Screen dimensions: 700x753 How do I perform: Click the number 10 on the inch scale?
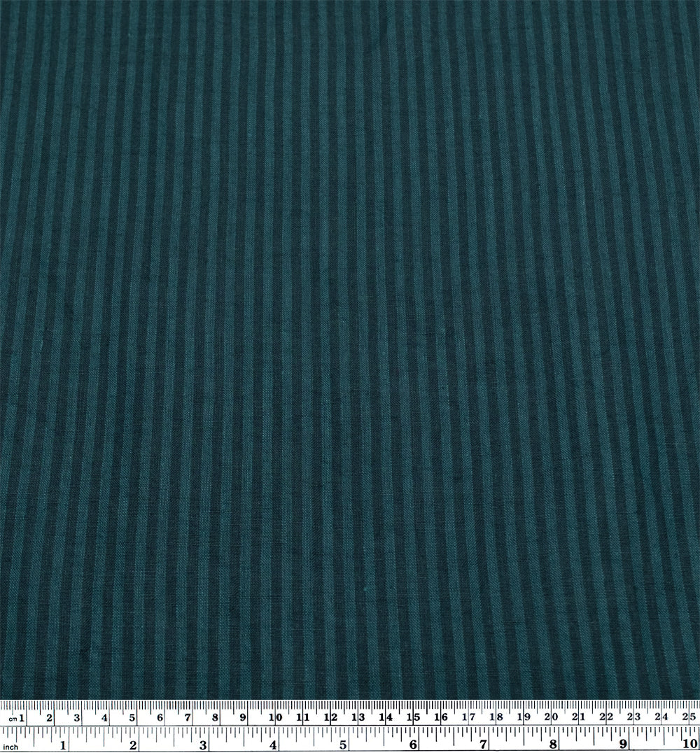tap(689, 743)
